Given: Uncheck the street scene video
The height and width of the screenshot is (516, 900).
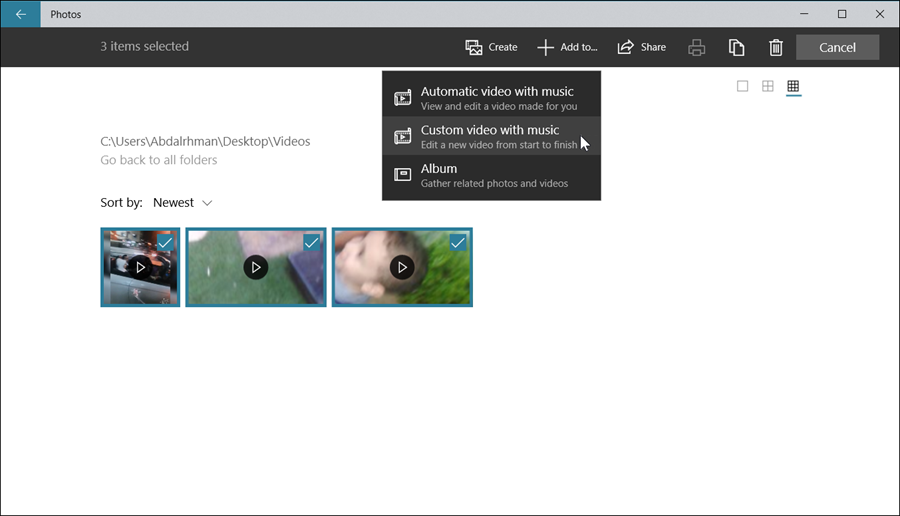Looking at the screenshot, I should point(165,243).
